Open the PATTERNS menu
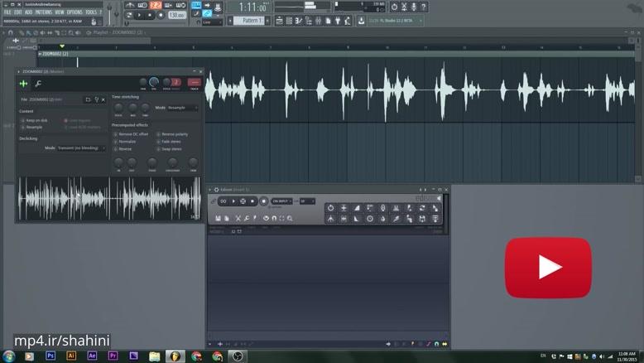 tap(43, 12)
